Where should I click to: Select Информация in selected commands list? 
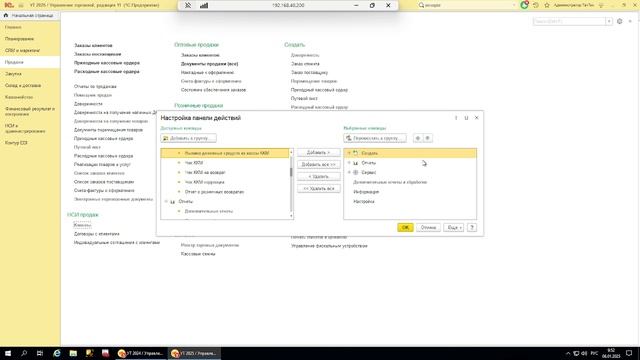tap(366, 192)
